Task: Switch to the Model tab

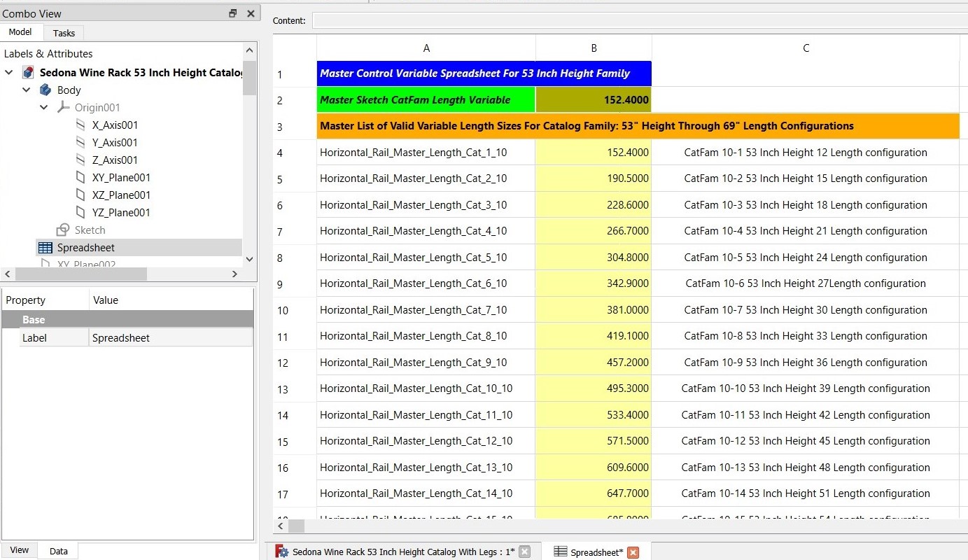Action: click(20, 32)
